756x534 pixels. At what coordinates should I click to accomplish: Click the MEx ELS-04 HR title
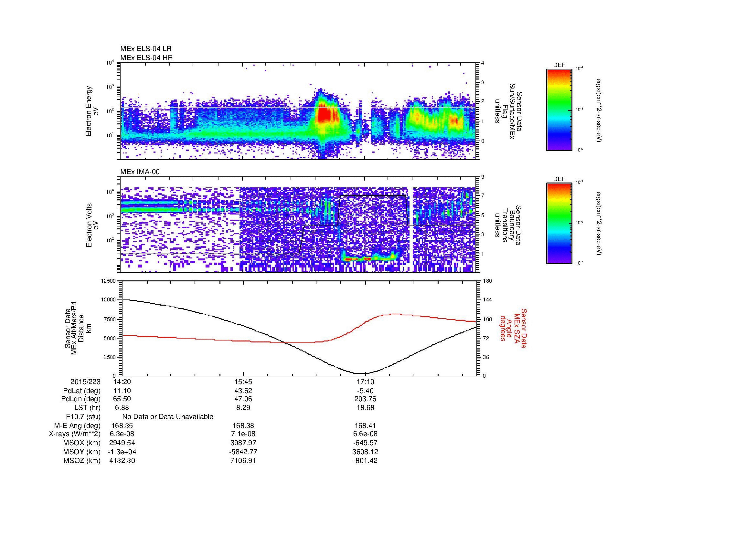click(x=146, y=58)
